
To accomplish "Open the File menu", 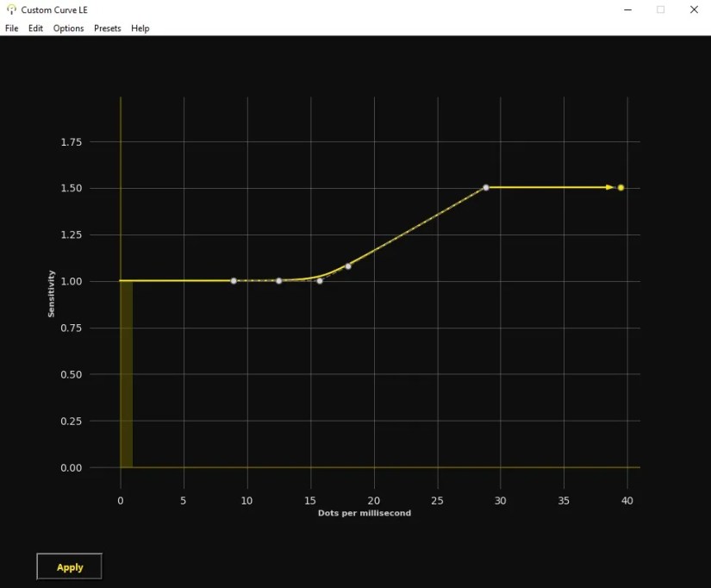I will 11,28.
